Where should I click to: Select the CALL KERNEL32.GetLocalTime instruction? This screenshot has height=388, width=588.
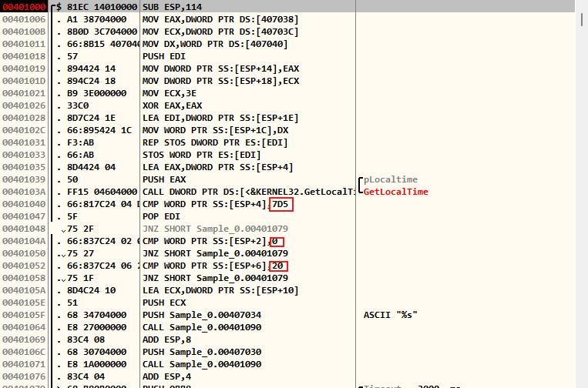coord(248,192)
